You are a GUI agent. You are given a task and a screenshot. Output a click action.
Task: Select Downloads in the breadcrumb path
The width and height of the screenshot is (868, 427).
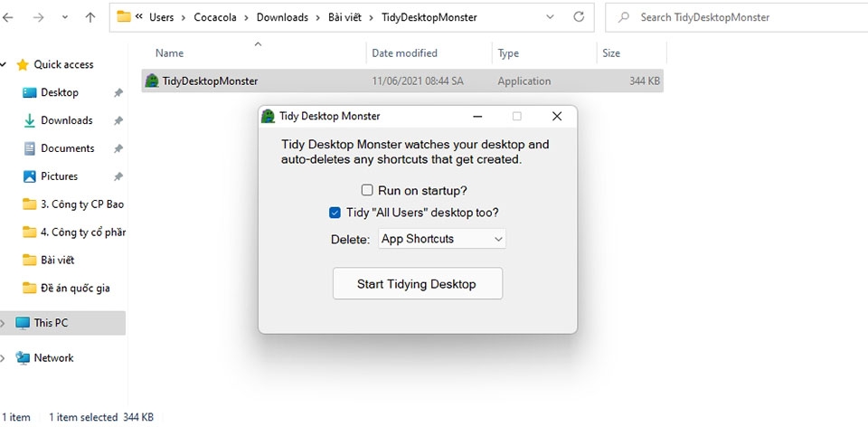point(282,18)
